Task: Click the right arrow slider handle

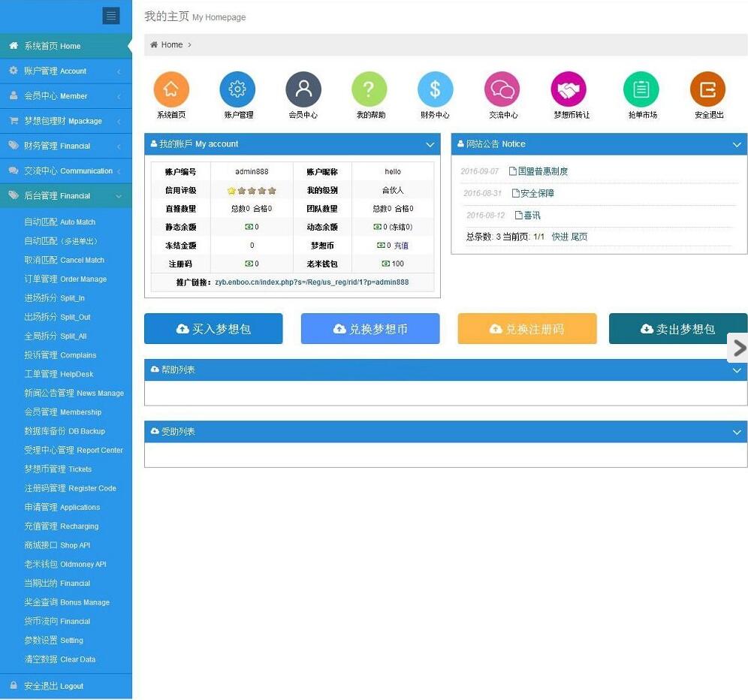Action: (x=739, y=348)
